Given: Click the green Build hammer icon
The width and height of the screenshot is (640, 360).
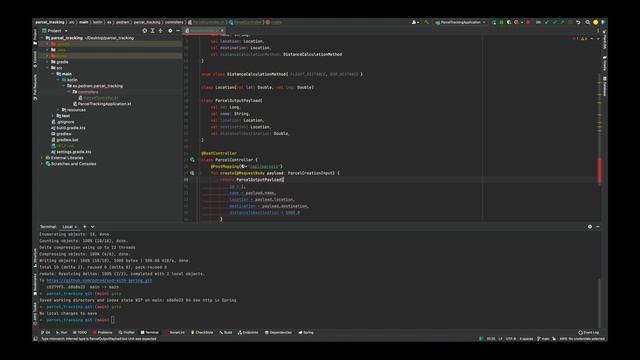Looking at the screenshot, I should [427, 22].
